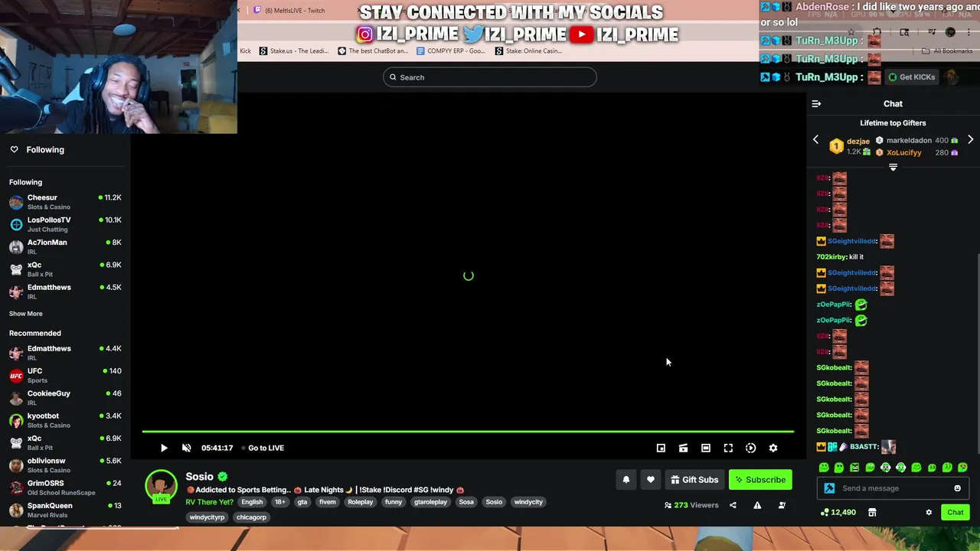This screenshot has height=551, width=980.
Task: Open the playback speed control
Action: 750,448
